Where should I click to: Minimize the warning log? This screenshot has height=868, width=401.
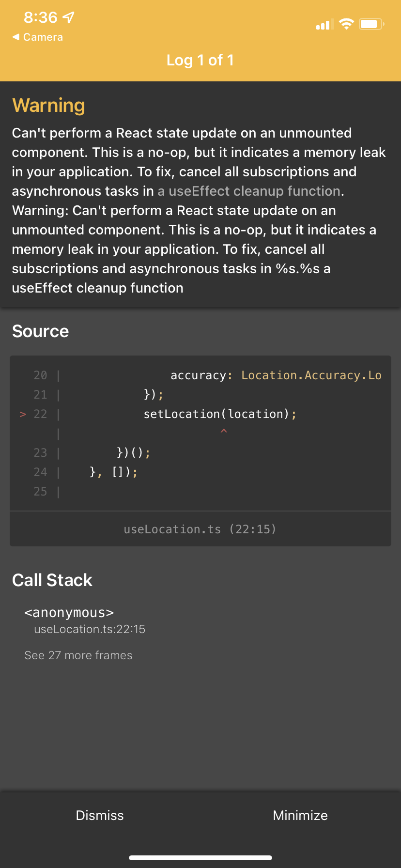(300, 815)
